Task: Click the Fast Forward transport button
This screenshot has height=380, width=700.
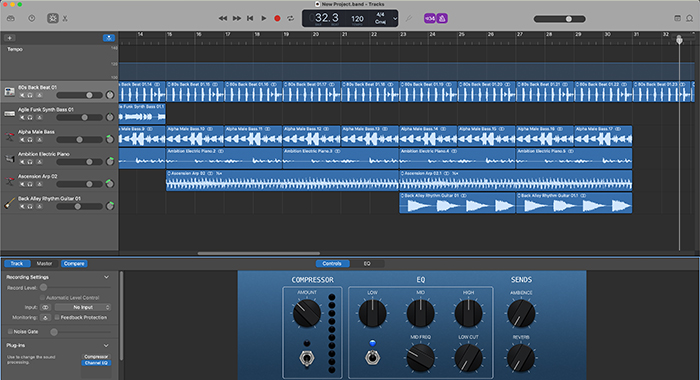Action: point(237,18)
